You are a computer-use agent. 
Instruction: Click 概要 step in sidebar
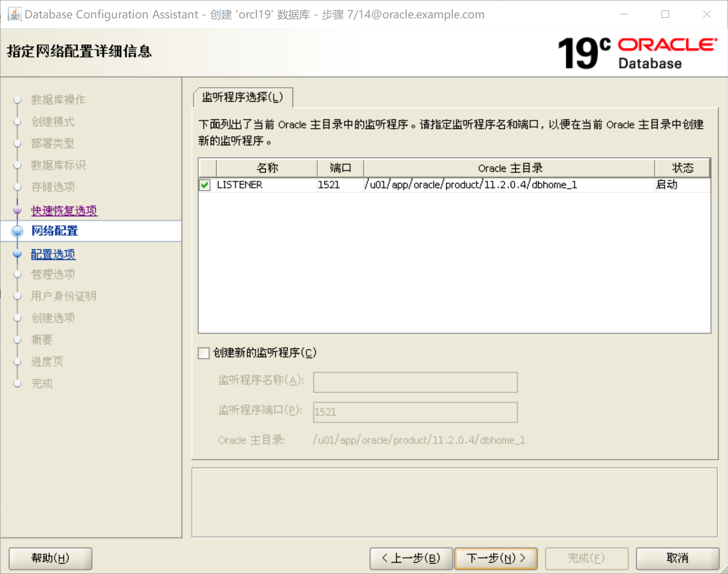coord(42,340)
